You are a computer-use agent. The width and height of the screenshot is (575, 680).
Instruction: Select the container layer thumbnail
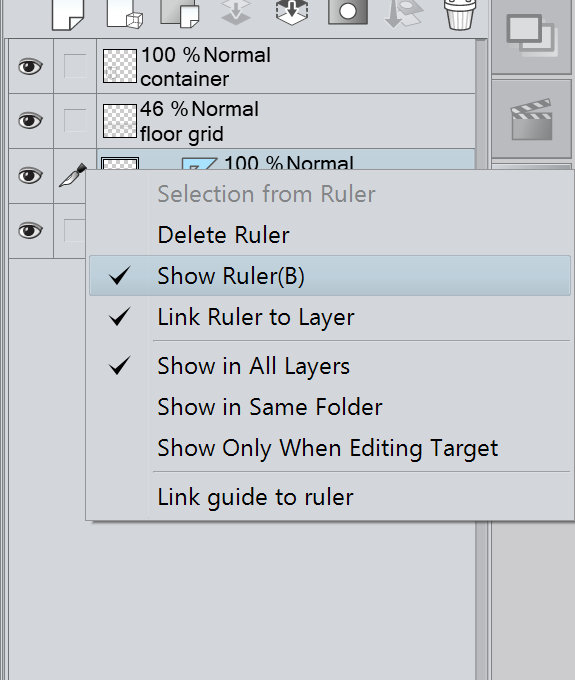pyautogui.click(x=120, y=66)
